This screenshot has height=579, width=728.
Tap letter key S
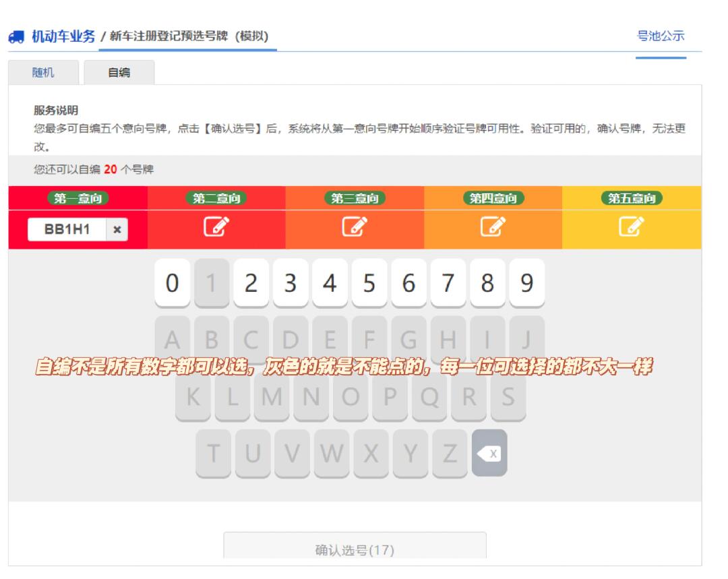tap(508, 396)
